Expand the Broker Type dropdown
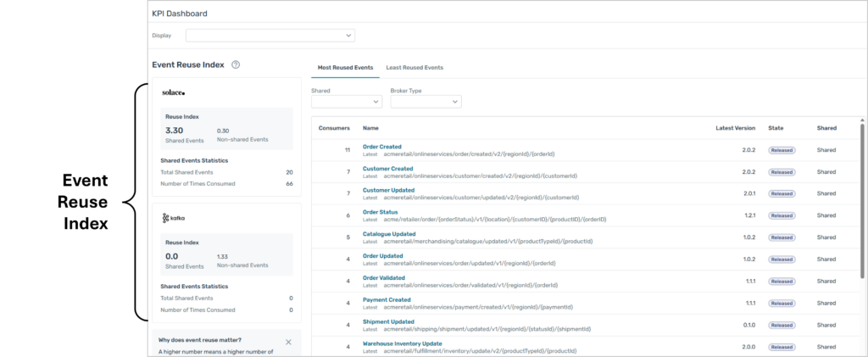Viewport: 868px width, 357px height. tap(426, 102)
